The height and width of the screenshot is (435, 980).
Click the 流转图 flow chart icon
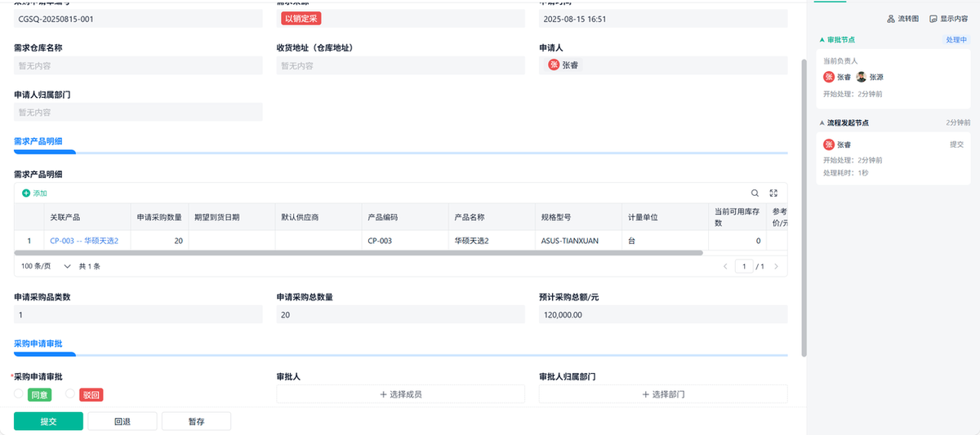click(890, 19)
